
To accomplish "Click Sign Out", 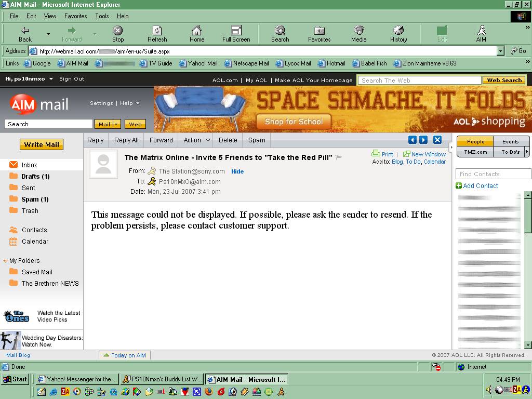I will coord(72,79).
